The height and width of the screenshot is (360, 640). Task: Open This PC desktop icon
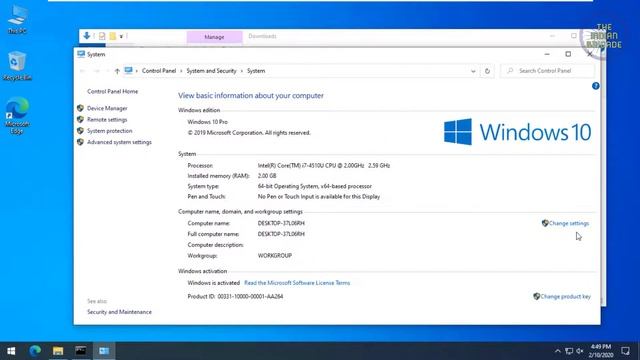[x=17, y=19]
